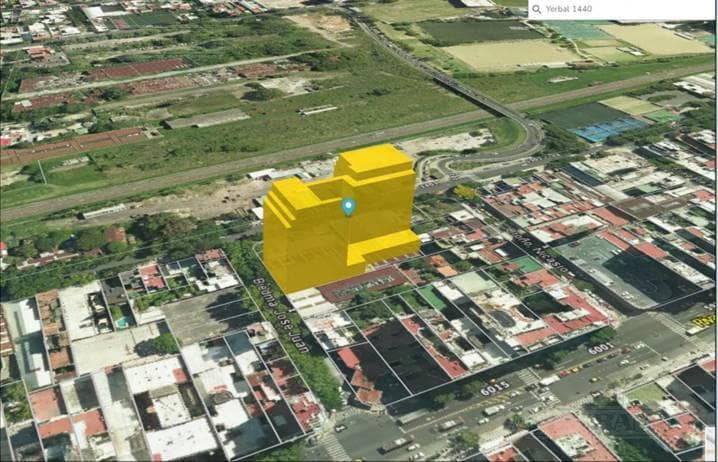Click the green rooftop court right of yellow building
This screenshot has height=462, width=718.
click(524, 265)
